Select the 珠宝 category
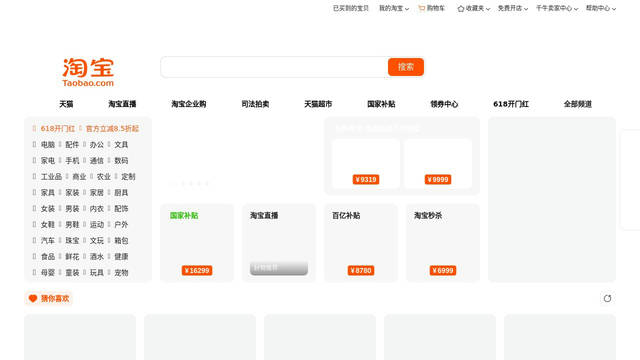 [72, 240]
